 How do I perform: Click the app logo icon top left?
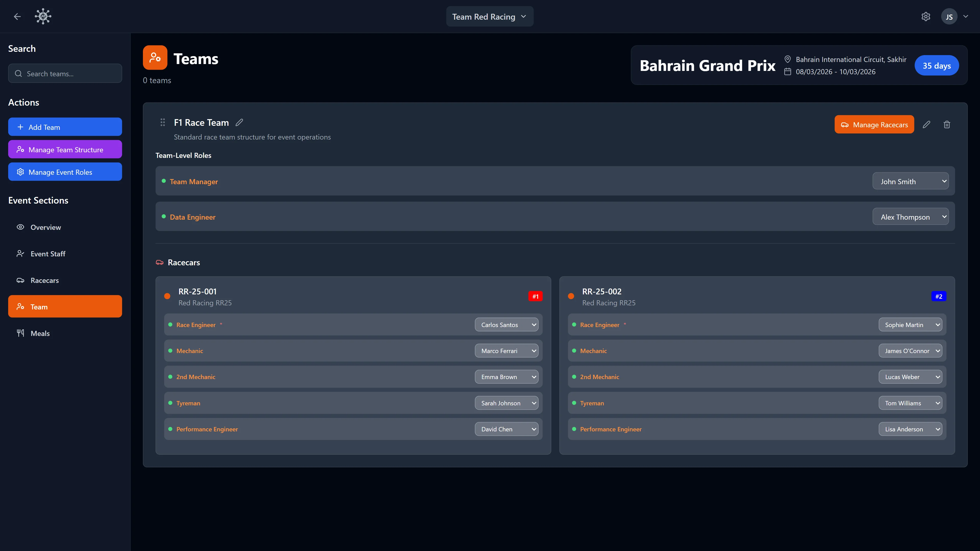[43, 16]
